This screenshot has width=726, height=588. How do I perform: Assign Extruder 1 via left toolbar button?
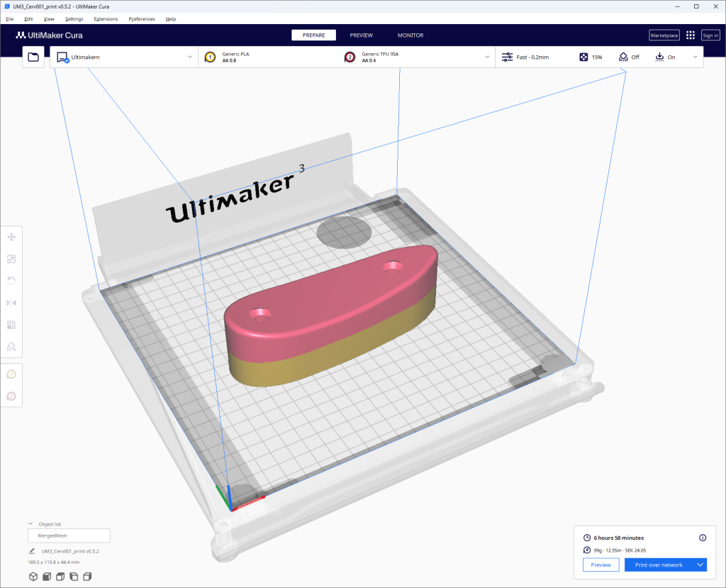(11, 375)
